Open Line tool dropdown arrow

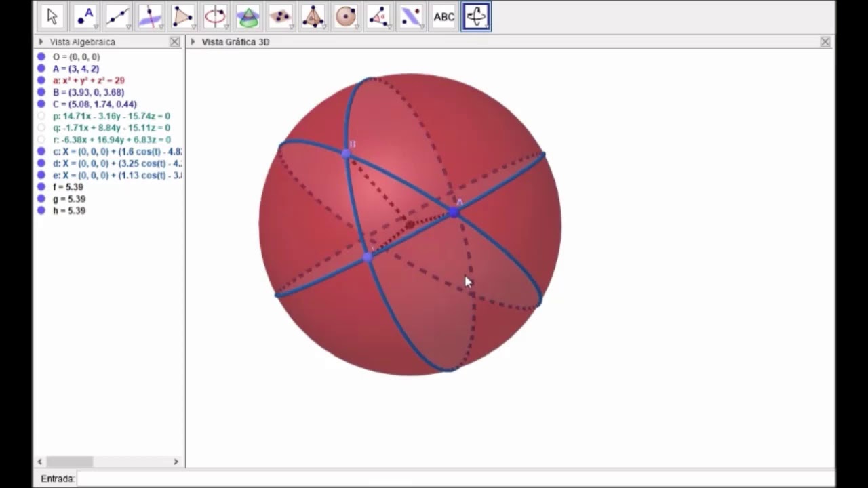pos(128,28)
